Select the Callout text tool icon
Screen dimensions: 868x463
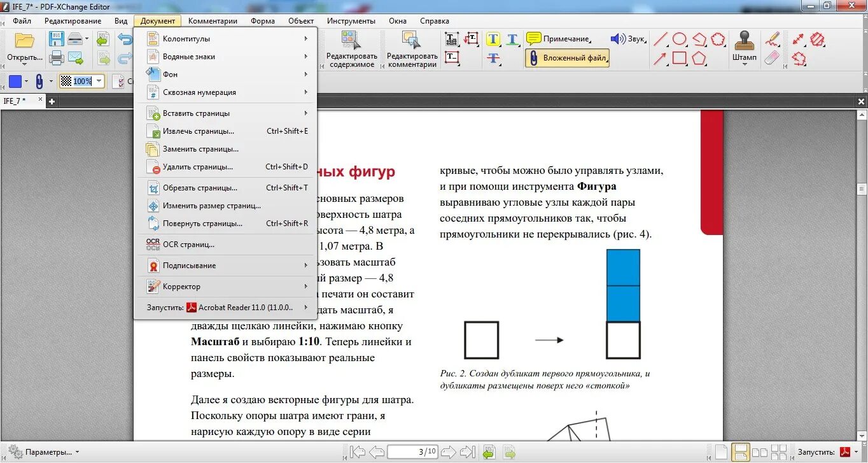point(471,39)
